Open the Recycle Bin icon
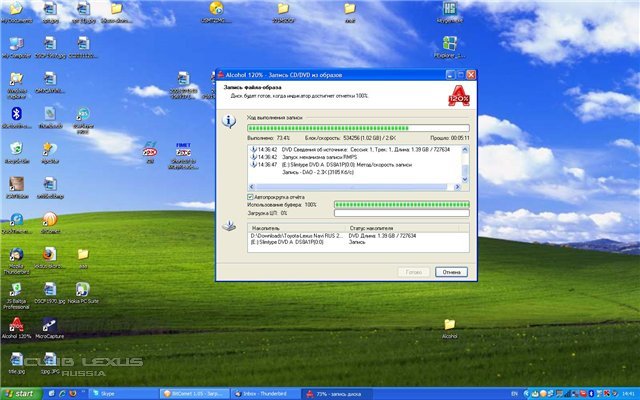The height and width of the screenshot is (400, 640). 17,149
